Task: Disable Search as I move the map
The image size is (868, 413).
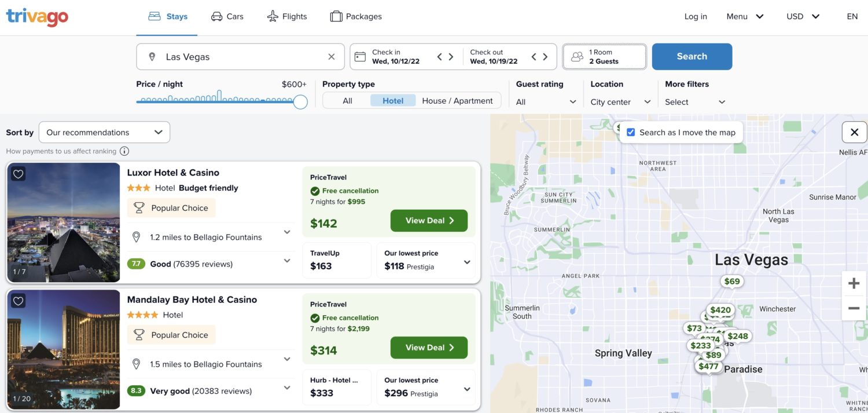Action: coord(630,131)
